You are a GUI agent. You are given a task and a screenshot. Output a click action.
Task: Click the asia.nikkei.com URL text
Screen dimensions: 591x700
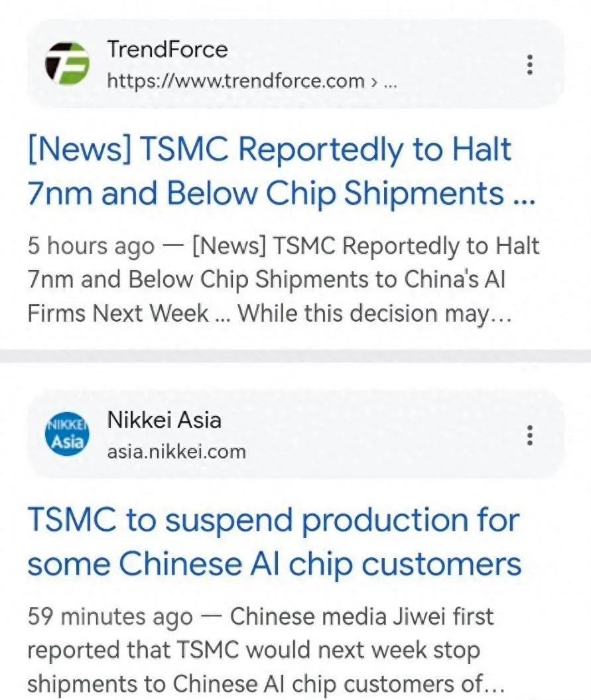(x=176, y=452)
